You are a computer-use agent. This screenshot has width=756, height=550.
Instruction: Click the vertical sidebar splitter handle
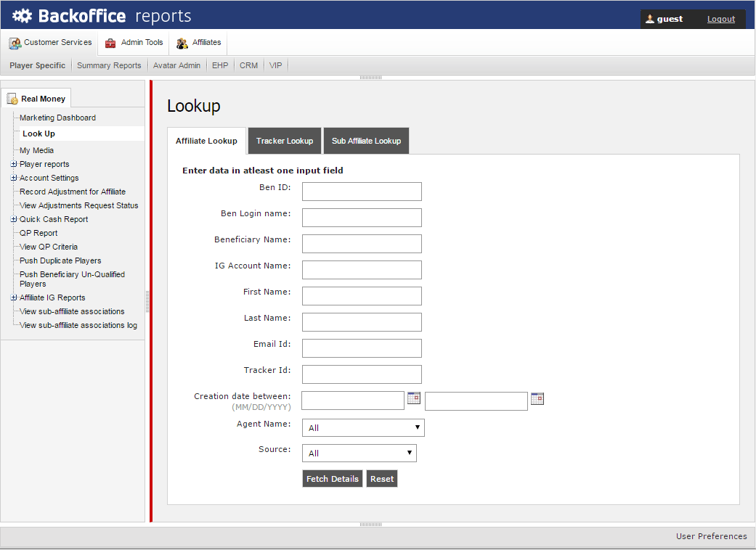(x=147, y=300)
